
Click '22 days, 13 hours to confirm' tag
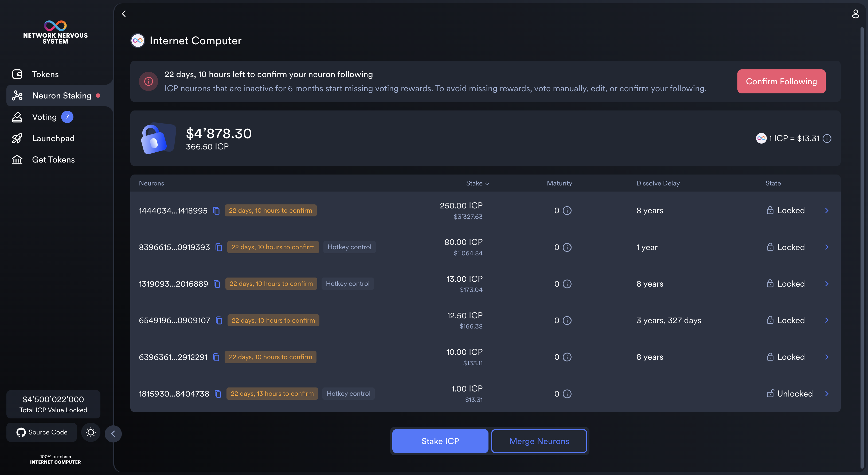(x=272, y=394)
